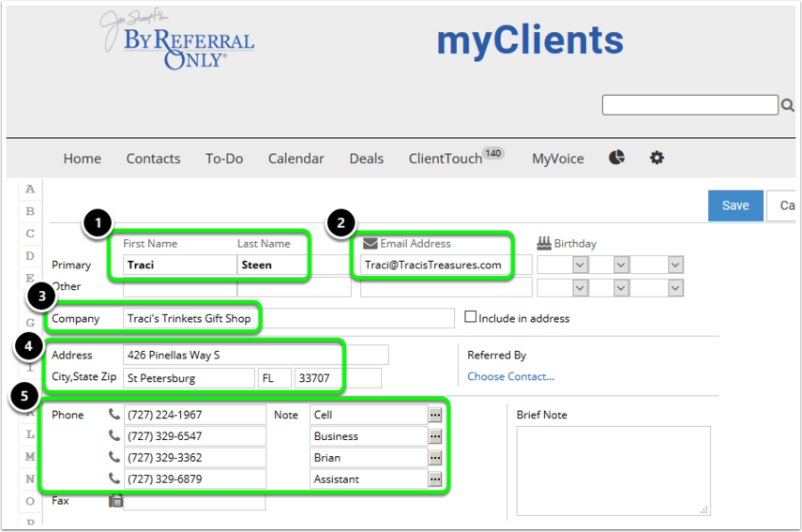
Task: Jump to contacts letter C
Action: [x=30, y=234]
